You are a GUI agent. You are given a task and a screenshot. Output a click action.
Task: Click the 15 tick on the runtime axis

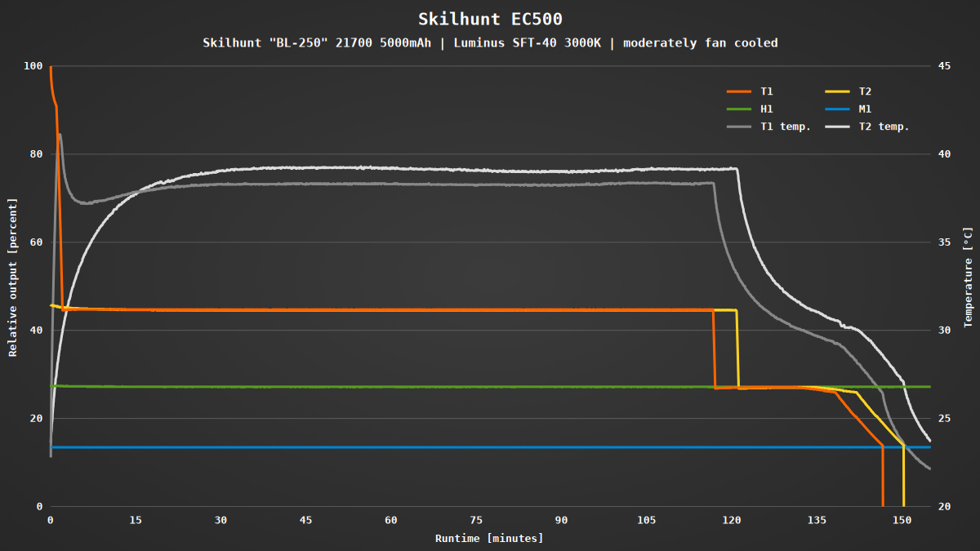coord(136,520)
